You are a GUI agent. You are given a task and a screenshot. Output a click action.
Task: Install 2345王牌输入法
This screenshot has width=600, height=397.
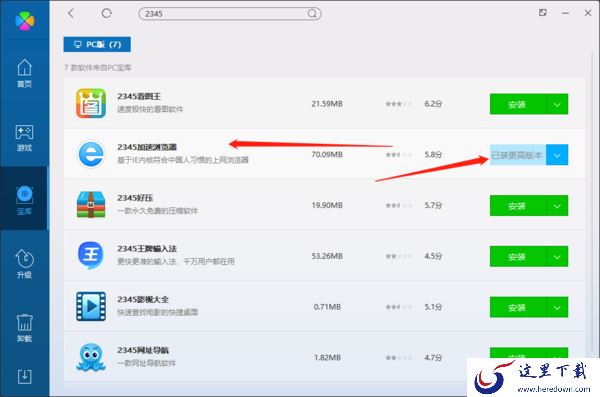pos(518,256)
